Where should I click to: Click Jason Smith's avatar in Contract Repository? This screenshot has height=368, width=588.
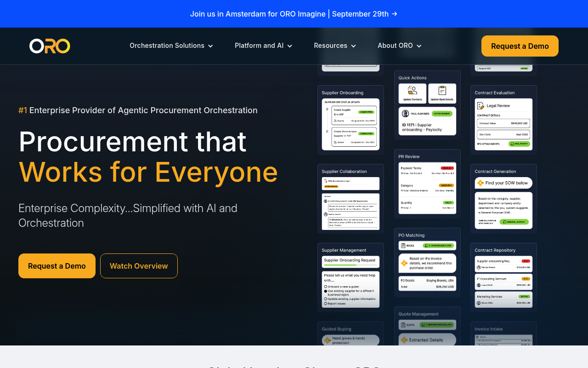[479, 285]
